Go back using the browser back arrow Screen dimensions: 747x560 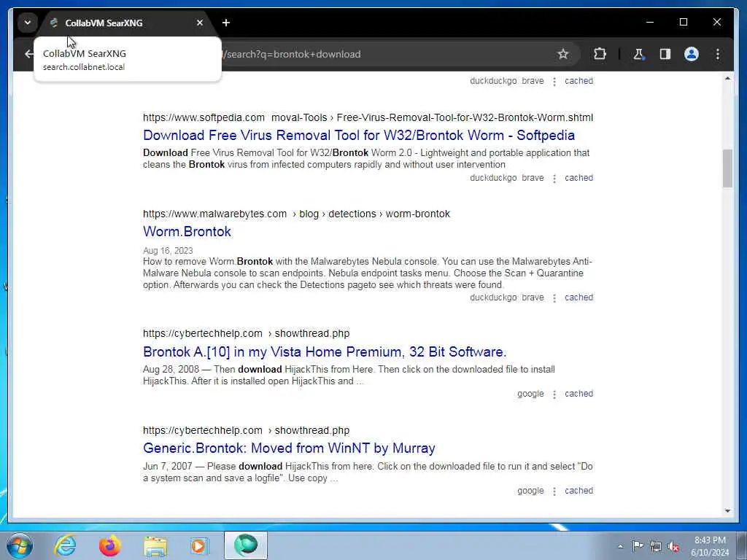coord(29,54)
